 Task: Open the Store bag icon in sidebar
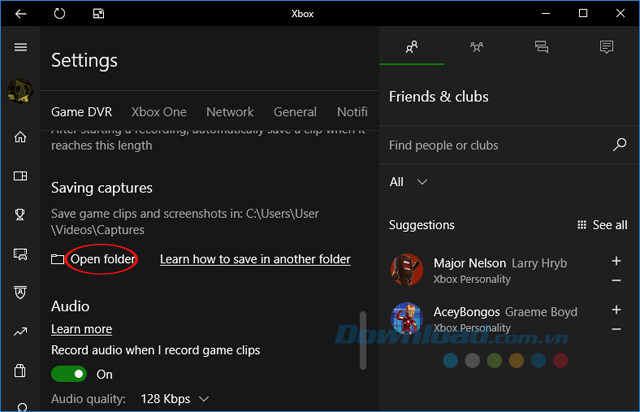(20, 371)
